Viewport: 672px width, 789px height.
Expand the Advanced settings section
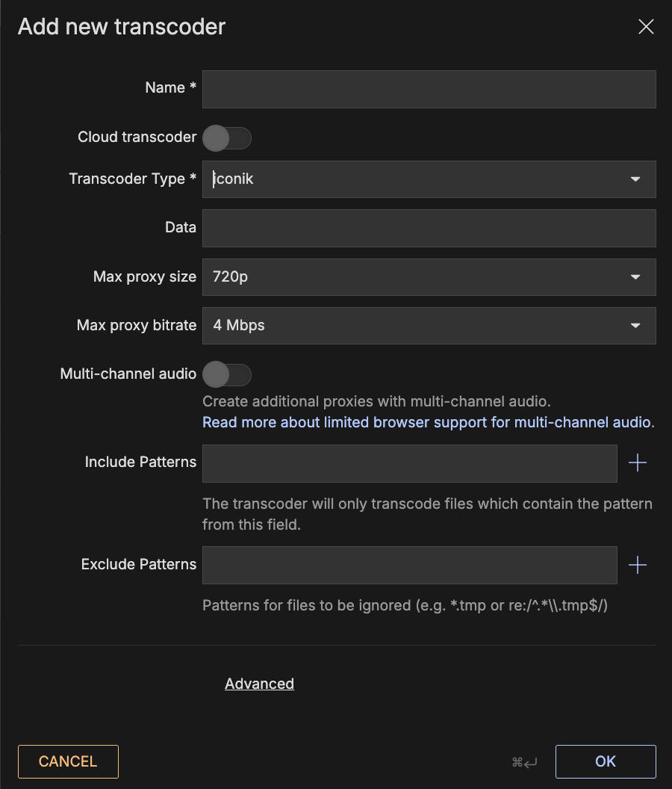(259, 684)
